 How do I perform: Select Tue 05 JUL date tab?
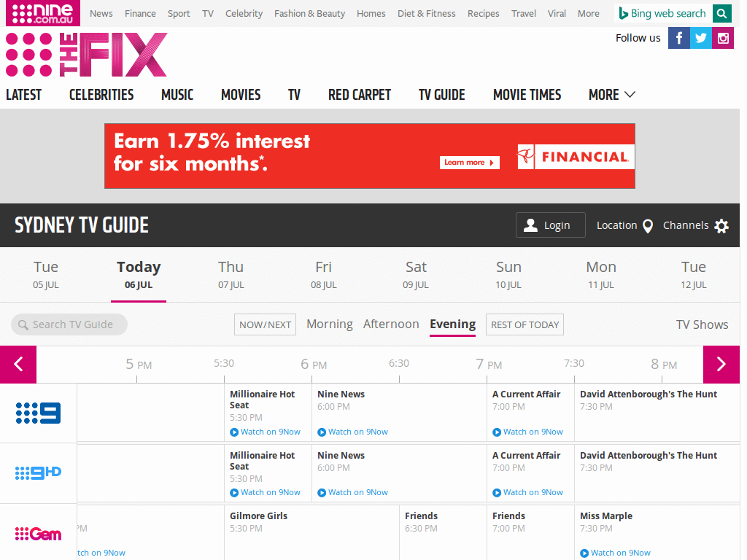click(46, 275)
